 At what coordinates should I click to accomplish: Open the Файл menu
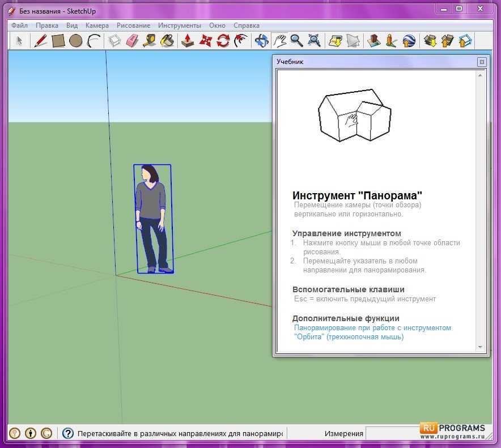[x=19, y=25]
